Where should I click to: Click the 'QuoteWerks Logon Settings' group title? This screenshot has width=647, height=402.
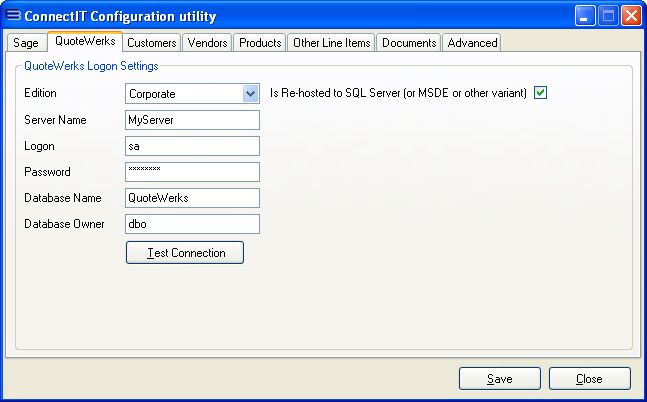coord(91,66)
